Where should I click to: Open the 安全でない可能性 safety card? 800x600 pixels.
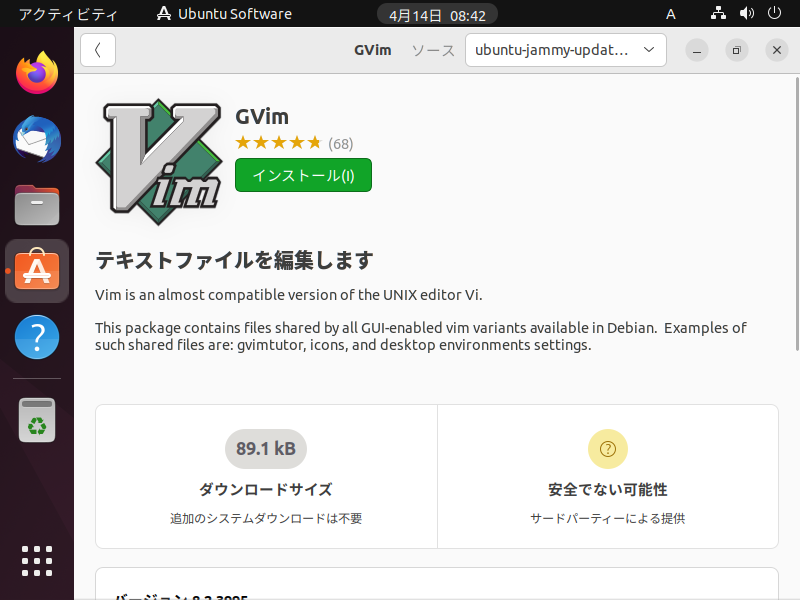(608, 477)
